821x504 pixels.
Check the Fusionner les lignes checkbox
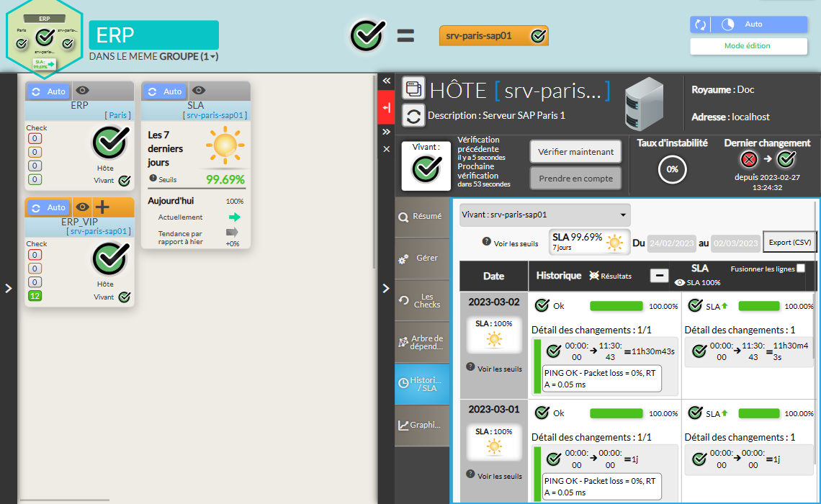point(801,269)
